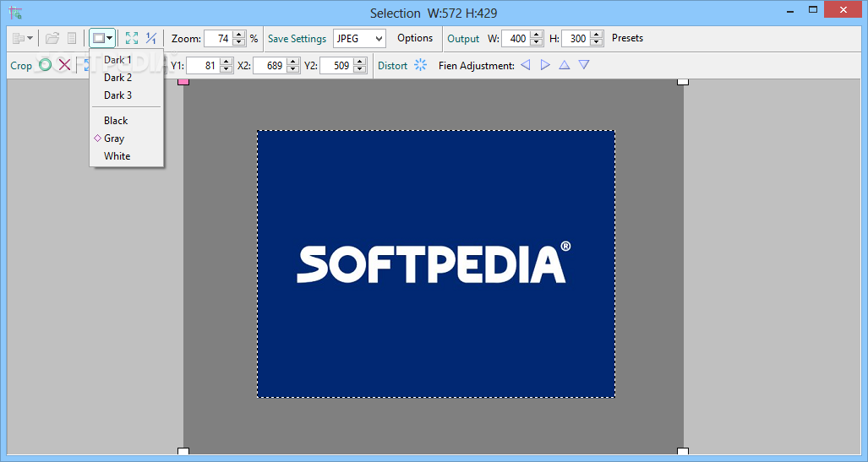Image resolution: width=868 pixels, height=462 pixels.
Task: Click the red X cancel crop icon
Action: [65, 65]
